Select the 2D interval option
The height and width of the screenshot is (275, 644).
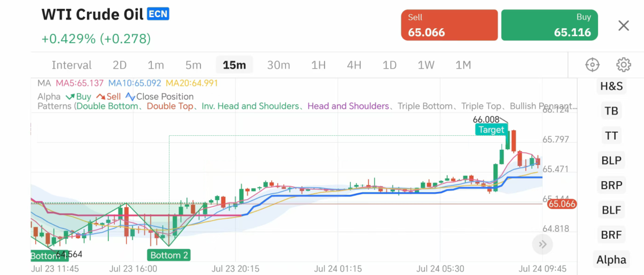click(x=119, y=65)
